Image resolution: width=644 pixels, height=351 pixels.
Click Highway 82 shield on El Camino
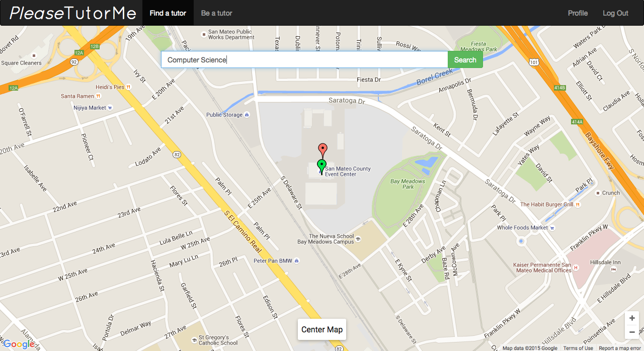[177, 154]
